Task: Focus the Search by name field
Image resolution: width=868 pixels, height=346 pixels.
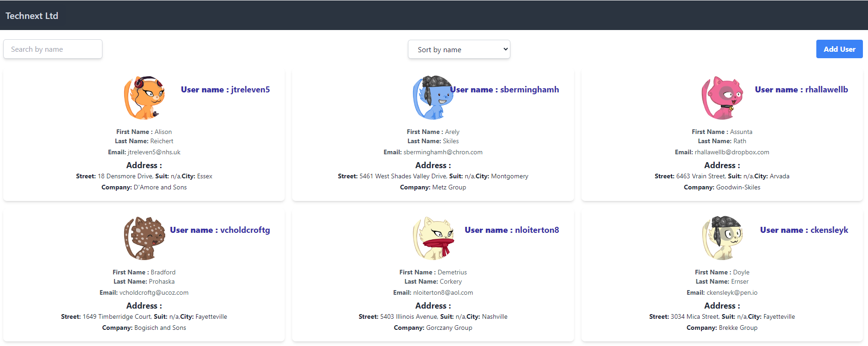Action: pyautogui.click(x=53, y=49)
